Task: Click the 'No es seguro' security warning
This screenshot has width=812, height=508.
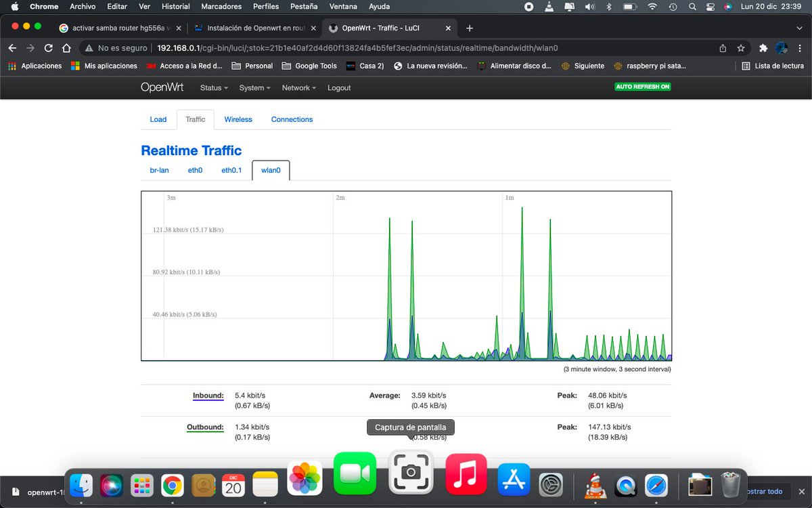Action: [x=116, y=48]
